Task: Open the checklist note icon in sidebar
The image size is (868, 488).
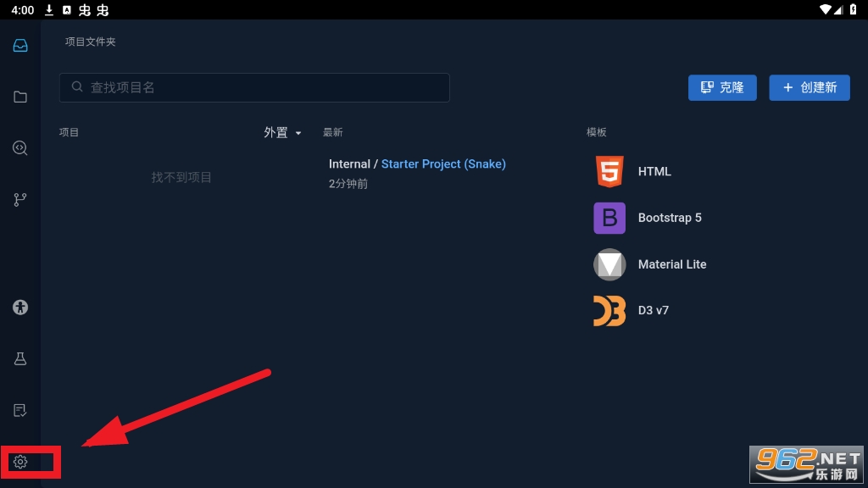Action: coord(20,410)
